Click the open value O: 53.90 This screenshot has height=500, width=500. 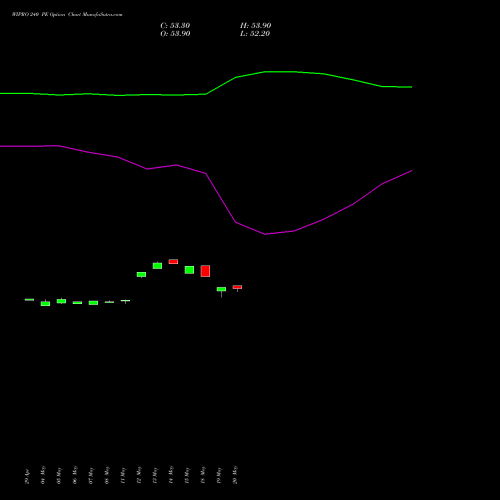point(175,34)
